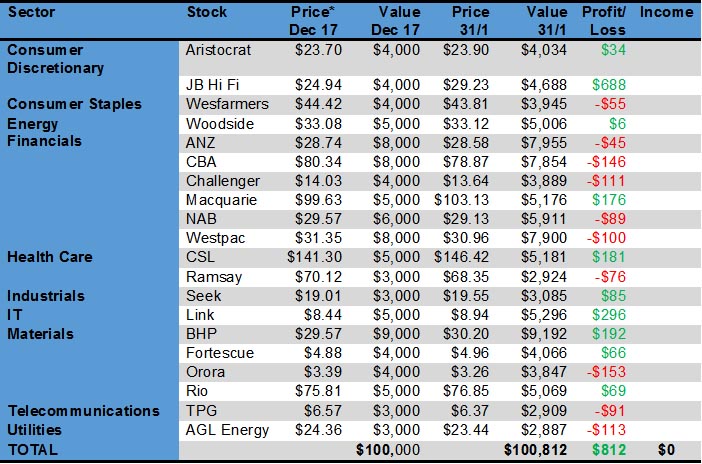This screenshot has height=464, width=702.
Task: Select the TOTAL row label
Action: tap(33, 450)
